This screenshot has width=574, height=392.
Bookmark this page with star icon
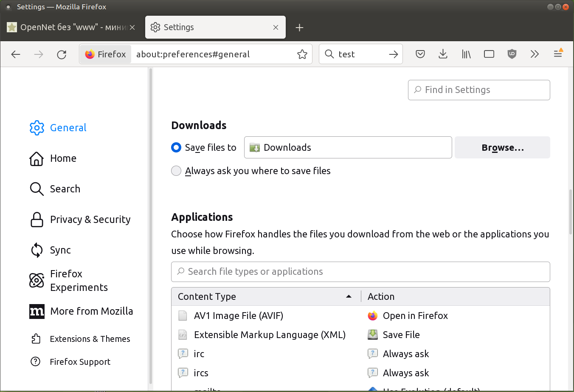(x=302, y=54)
